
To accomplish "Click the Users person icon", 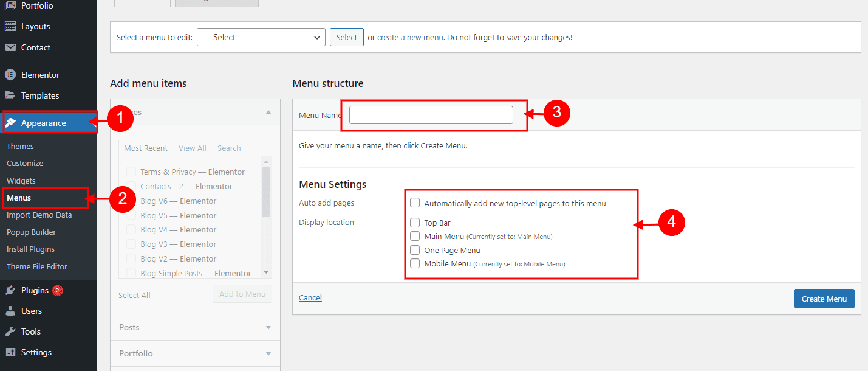I will (x=10, y=311).
